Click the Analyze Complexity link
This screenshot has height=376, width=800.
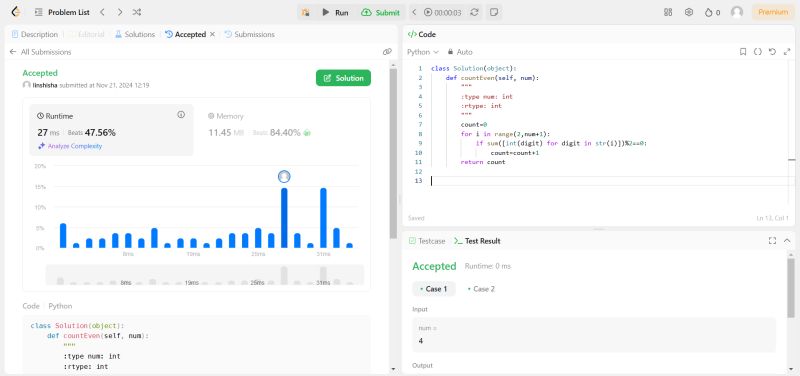tap(70, 146)
